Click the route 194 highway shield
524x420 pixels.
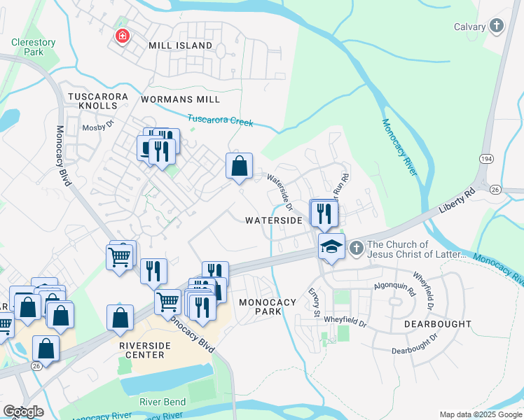click(x=486, y=159)
